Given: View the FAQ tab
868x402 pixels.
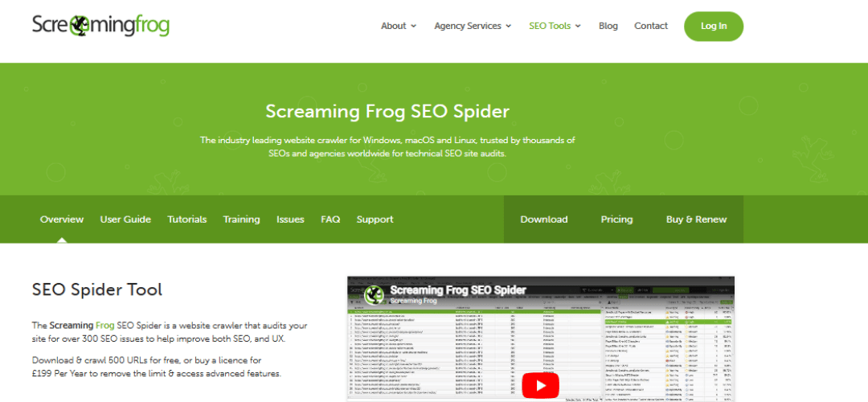Looking at the screenshot, I should click(330, 219).
